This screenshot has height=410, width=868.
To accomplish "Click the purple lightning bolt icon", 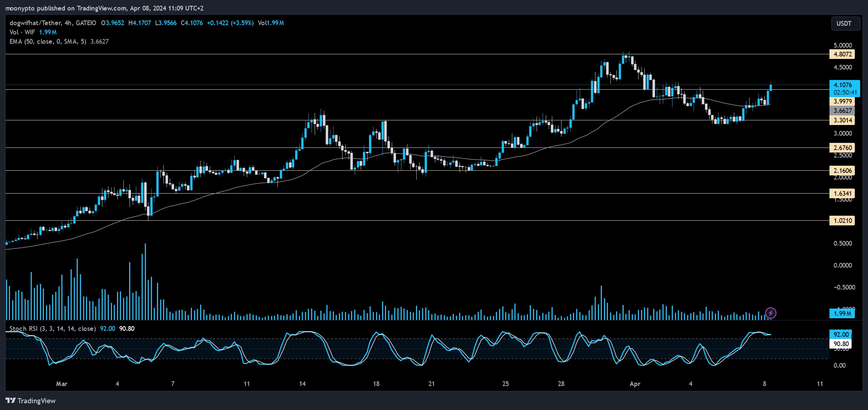I will 771,313.
